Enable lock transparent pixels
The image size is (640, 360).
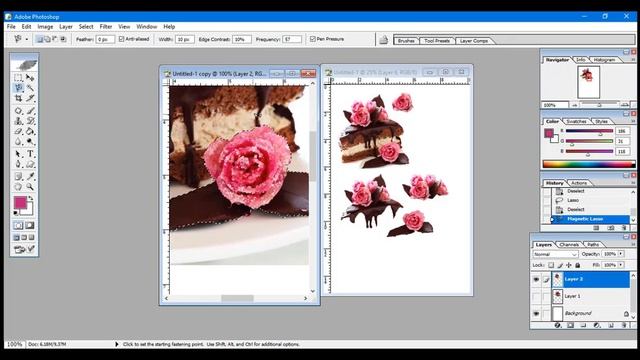pos(551,265)
